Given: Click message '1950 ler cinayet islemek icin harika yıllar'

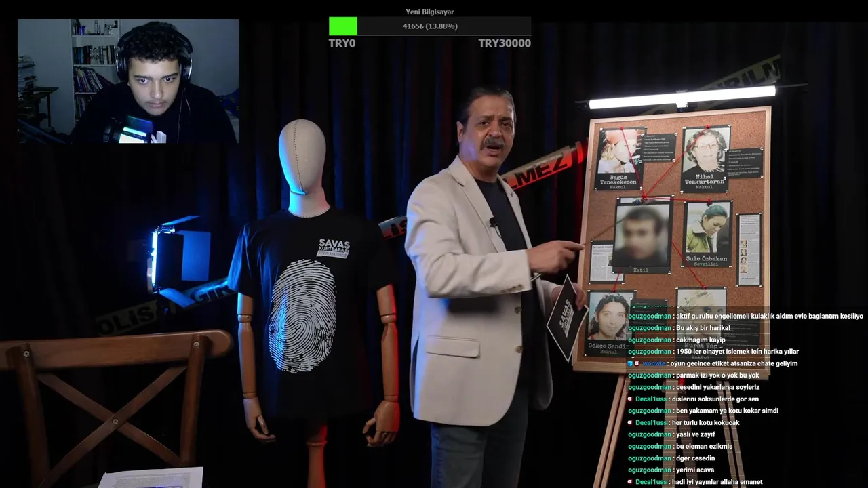Looking at the screenshot, I should [x=737, y=352].
